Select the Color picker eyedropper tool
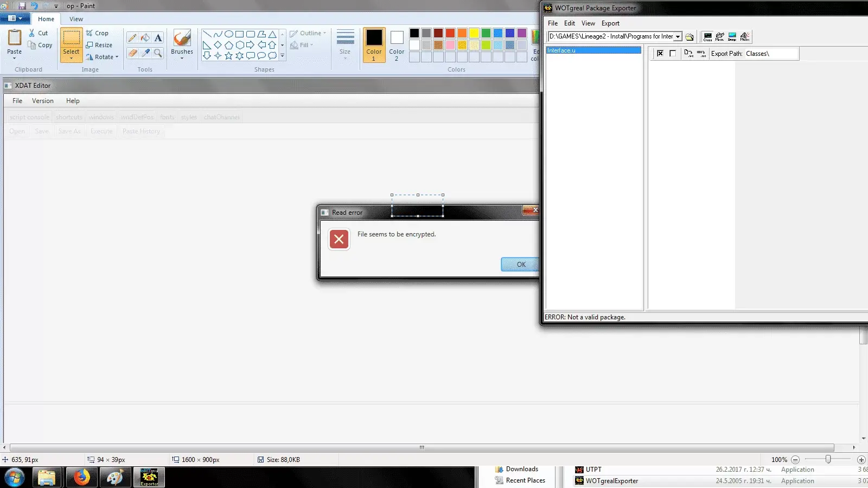This screenshot has width=868, height=488. [145, 53]
